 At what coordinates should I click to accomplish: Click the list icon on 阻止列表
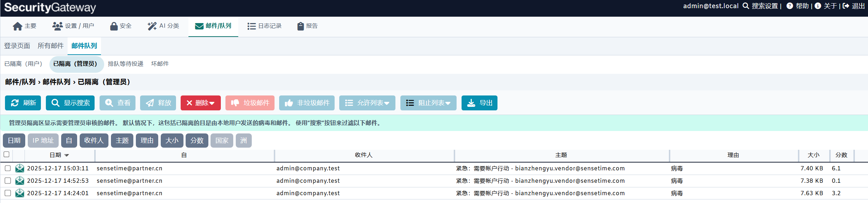click(410, 103)
